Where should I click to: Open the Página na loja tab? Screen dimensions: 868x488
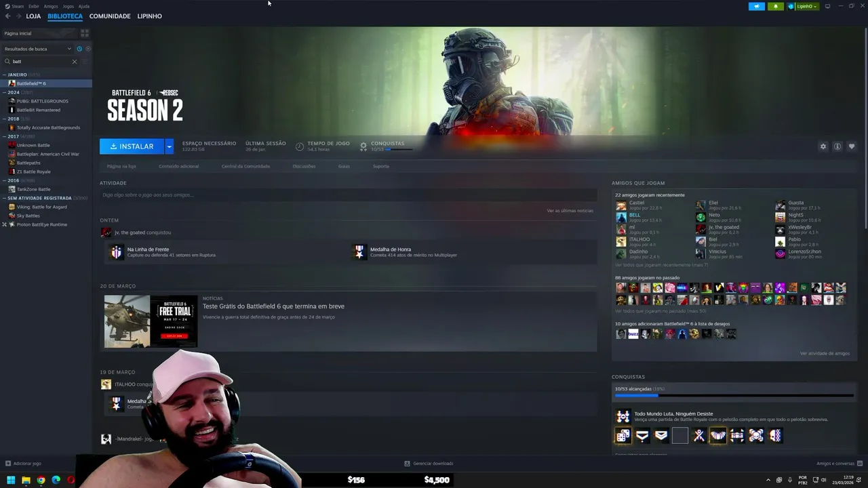click(121, 166)
